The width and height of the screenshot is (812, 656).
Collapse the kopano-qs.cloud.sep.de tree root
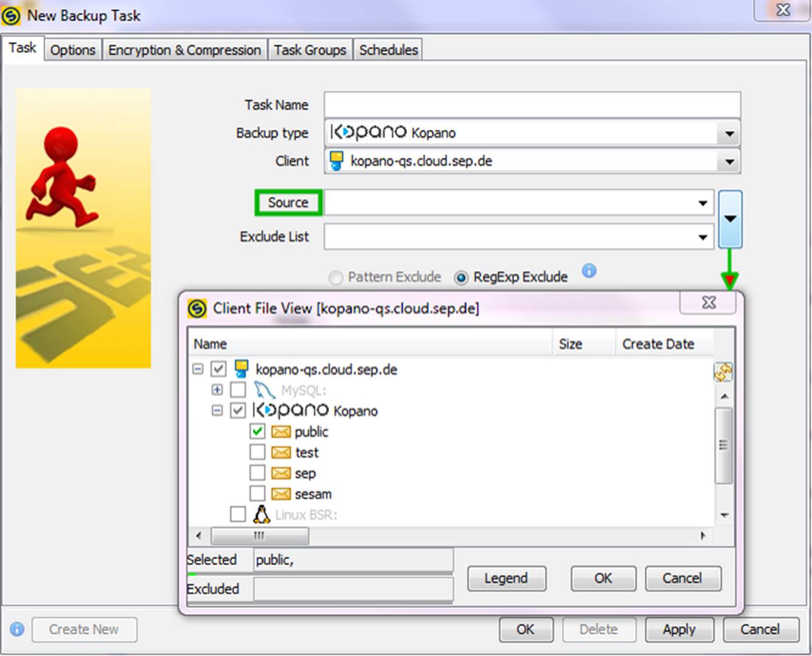pos(198,369)
